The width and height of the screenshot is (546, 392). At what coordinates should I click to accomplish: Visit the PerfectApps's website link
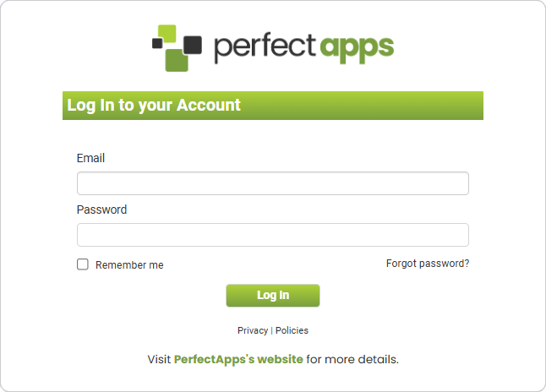click(x=238, y=359)
